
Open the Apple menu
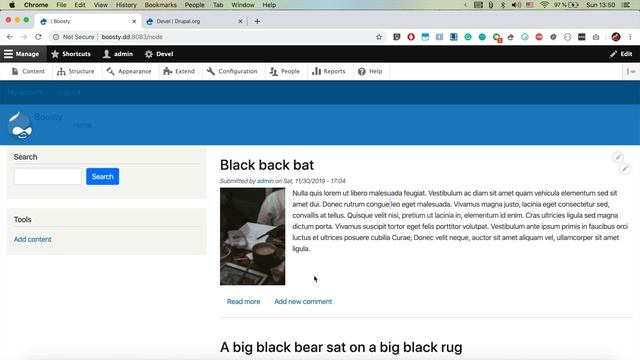(x=12, y=5)
